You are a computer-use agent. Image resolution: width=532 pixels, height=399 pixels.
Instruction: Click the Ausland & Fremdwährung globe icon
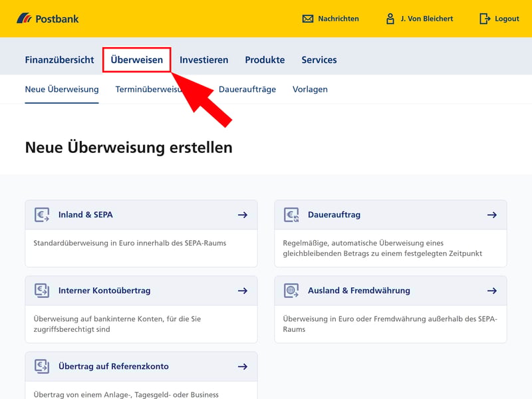pyautogui.click(x=291, y=291)
